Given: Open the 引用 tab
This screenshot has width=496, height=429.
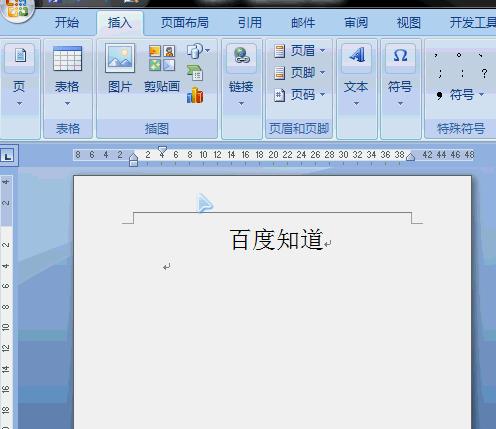Looking at the screenshot, I should tap(249, 23).
